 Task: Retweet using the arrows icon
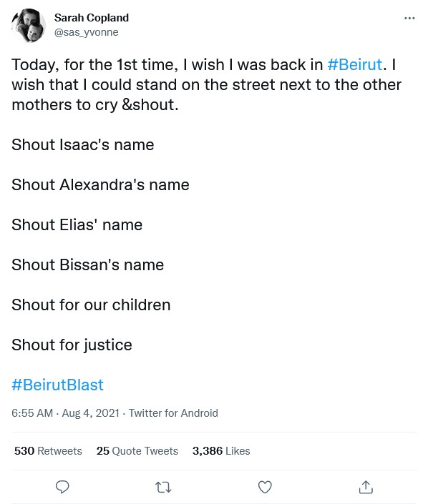(x=163, y=488)
